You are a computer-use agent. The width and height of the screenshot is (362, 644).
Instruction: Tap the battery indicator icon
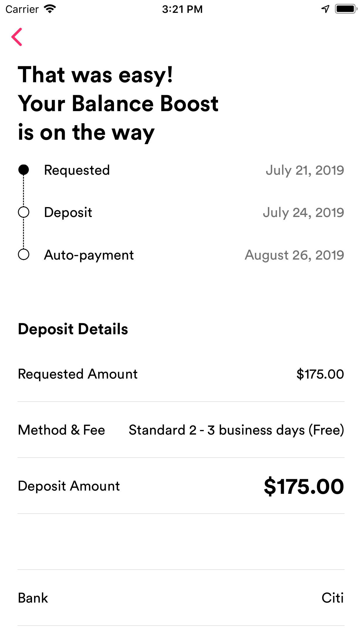pos(346,9)
